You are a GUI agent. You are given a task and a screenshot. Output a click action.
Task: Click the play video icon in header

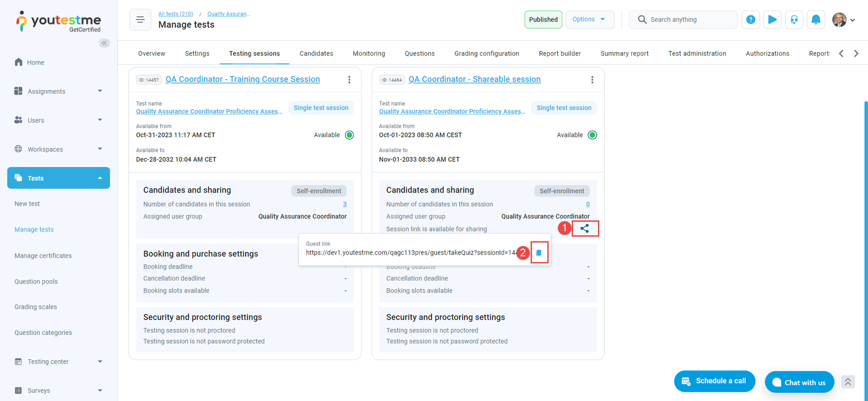(x=772, y=20)
